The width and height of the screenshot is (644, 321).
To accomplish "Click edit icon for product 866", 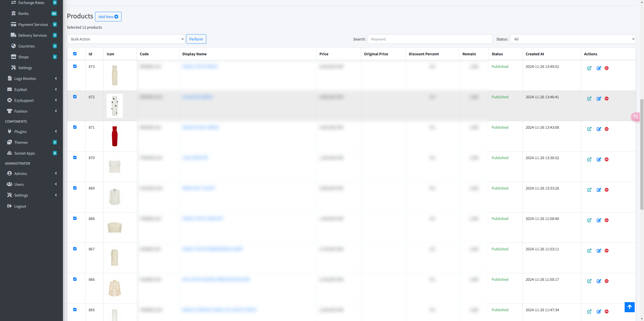I will [x=599, y=281].
